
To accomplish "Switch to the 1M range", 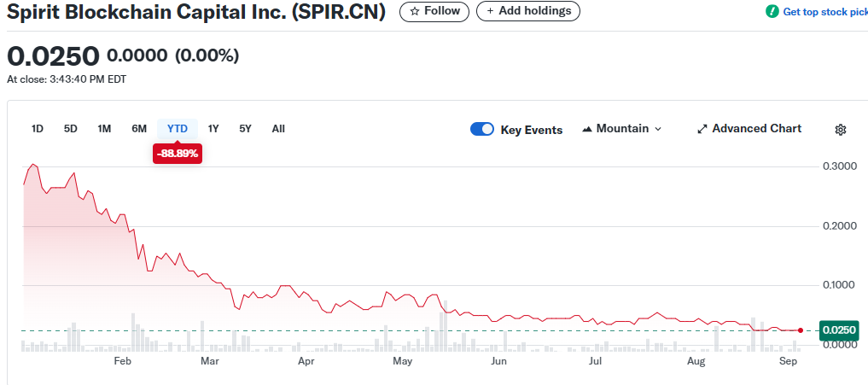I will (104, 129).
